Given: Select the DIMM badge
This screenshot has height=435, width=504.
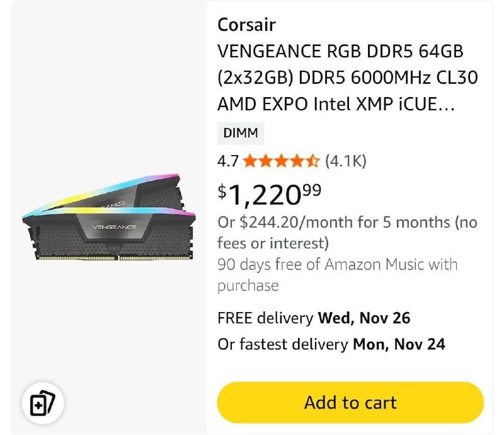Looking at the screenshot, I should tap(241, 134).
